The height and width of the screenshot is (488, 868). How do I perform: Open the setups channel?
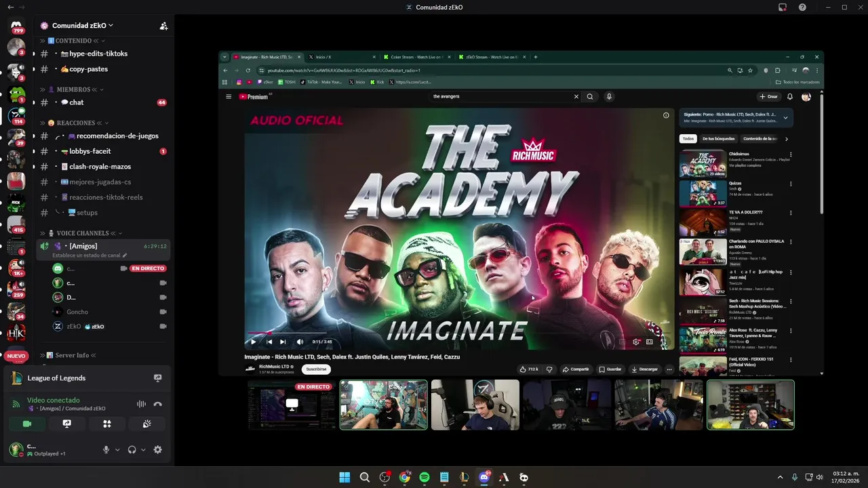click(x=103, y=213)
